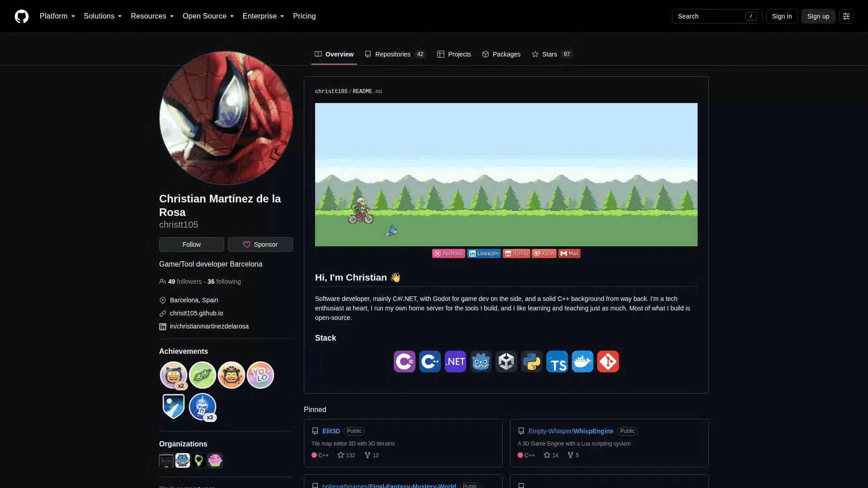
Task: Click the animated pixel-art banner image
Action: click(506, 174)
